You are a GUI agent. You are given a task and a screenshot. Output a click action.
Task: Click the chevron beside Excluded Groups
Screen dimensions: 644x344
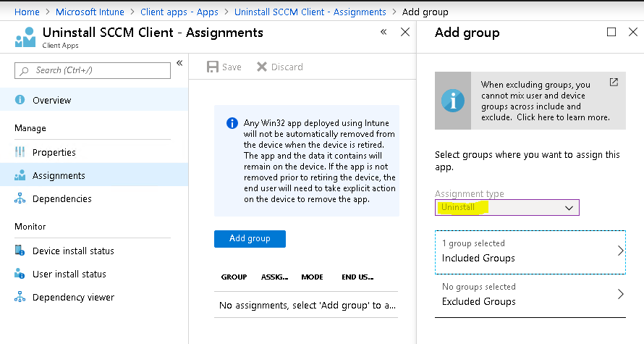tap(621, 294)
